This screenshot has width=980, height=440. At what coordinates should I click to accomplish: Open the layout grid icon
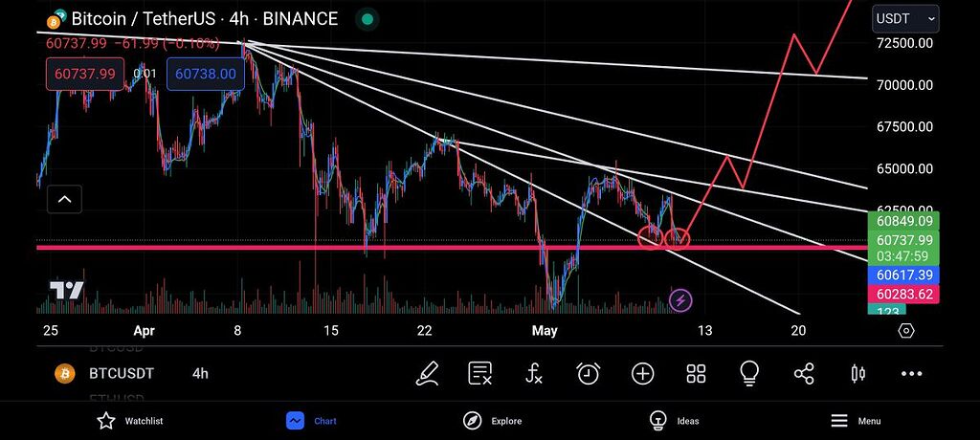[696, 374]
